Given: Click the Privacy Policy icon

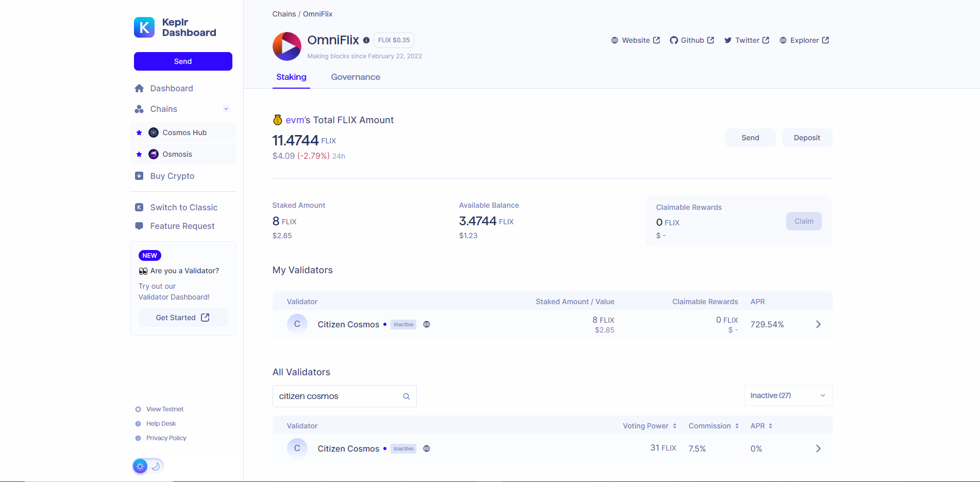Looking at the screenshot, I should tap(138, 438).
